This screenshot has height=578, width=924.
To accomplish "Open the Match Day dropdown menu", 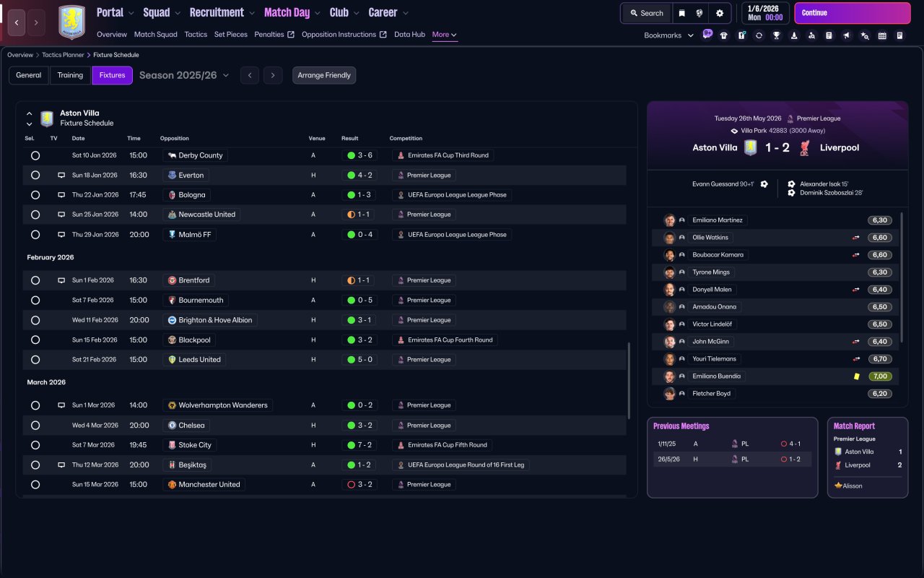I will 292,12.
